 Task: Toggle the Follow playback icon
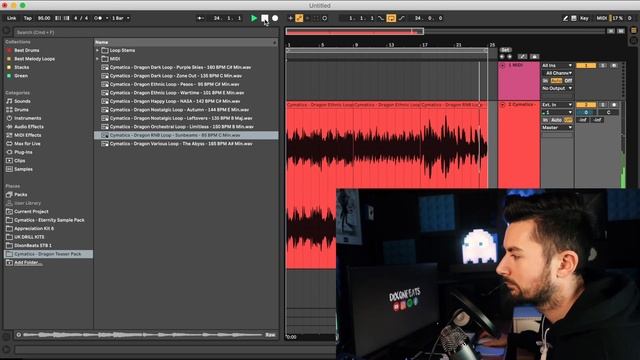200,18
